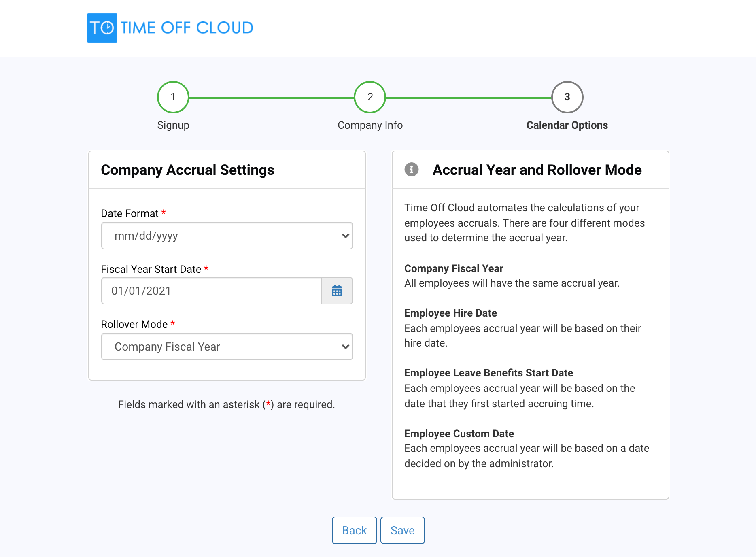Click the Company Accrual Settings heading

click(x=188, y=170)
